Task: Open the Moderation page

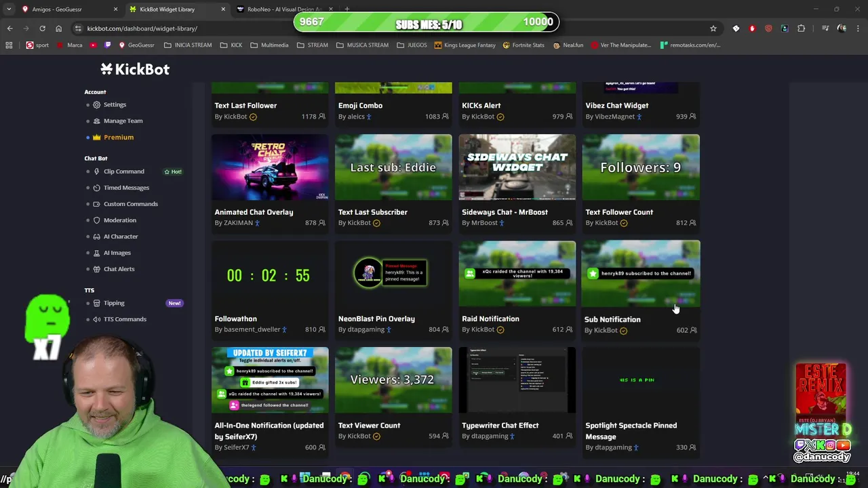Action: 119,220
